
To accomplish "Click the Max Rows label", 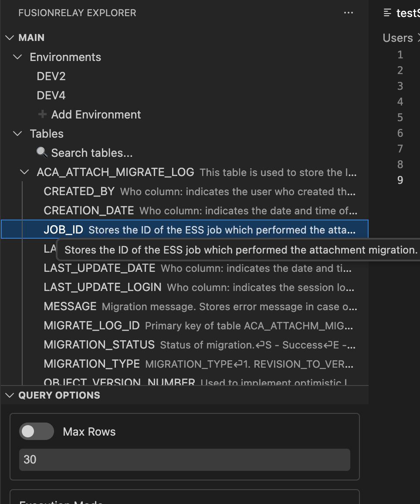I will (89, 432).
